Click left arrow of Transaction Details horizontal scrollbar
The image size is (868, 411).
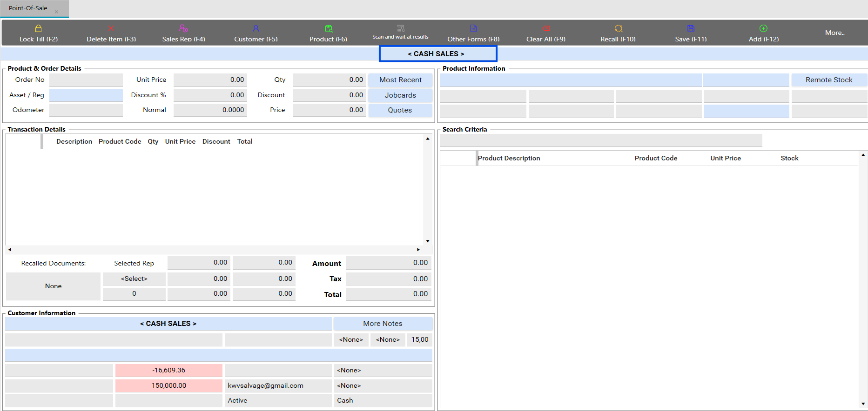coord(9,250)
